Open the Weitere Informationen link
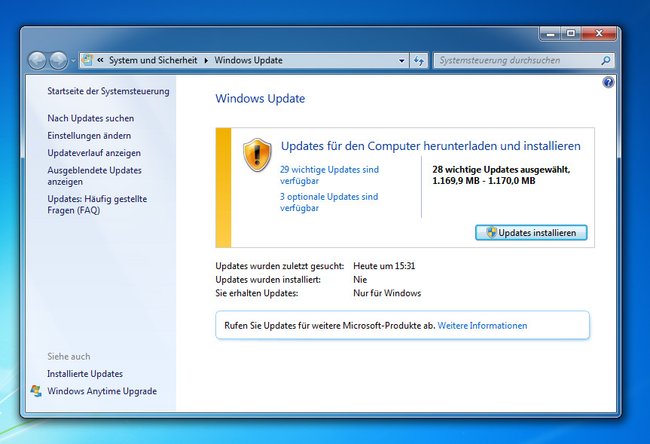 482,325
